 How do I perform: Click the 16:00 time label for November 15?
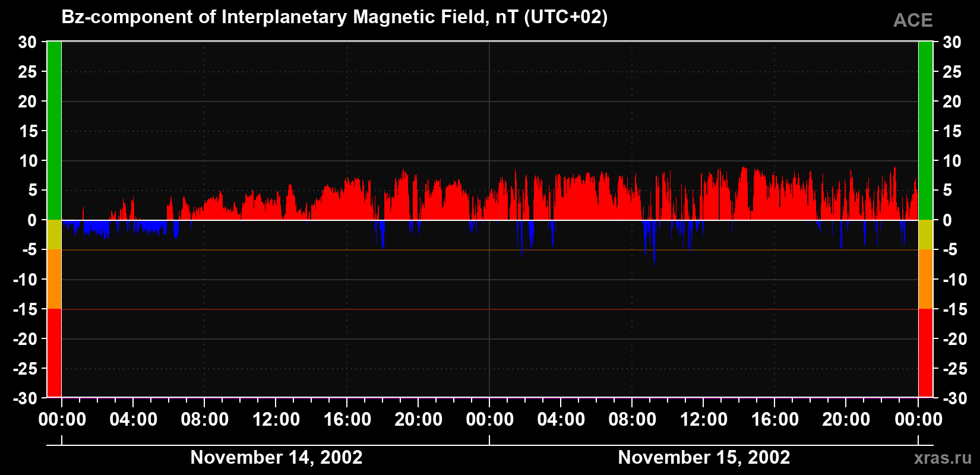775,420
